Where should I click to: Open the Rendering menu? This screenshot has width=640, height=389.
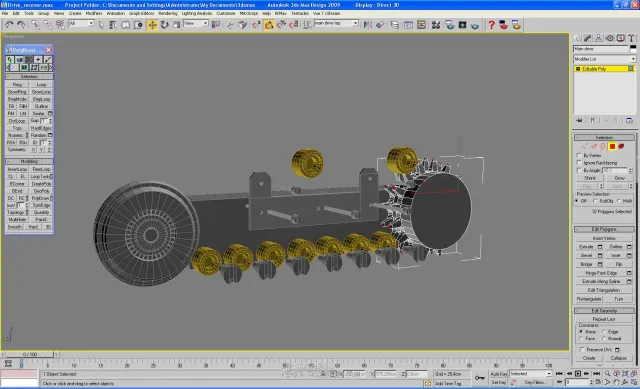(x=168, y=13)
